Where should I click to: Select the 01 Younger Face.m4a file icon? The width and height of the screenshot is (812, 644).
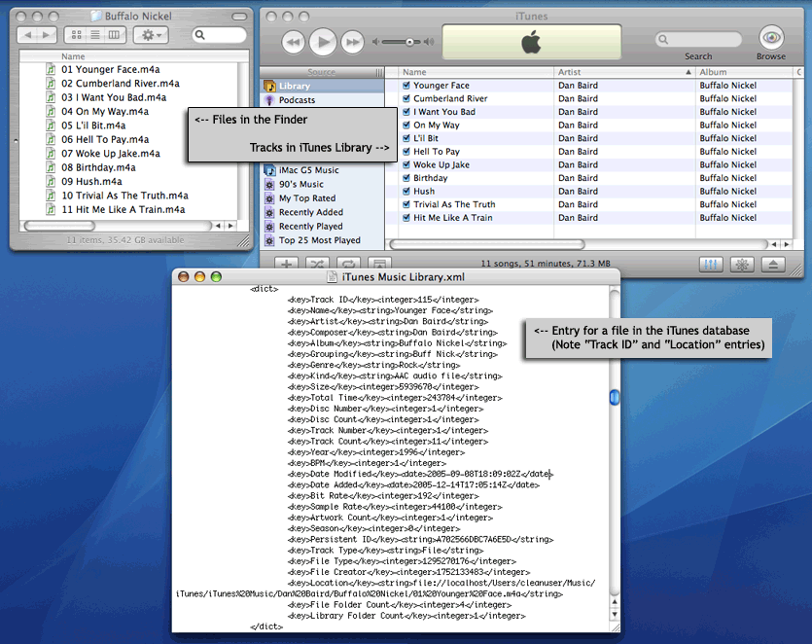(51, 69)
